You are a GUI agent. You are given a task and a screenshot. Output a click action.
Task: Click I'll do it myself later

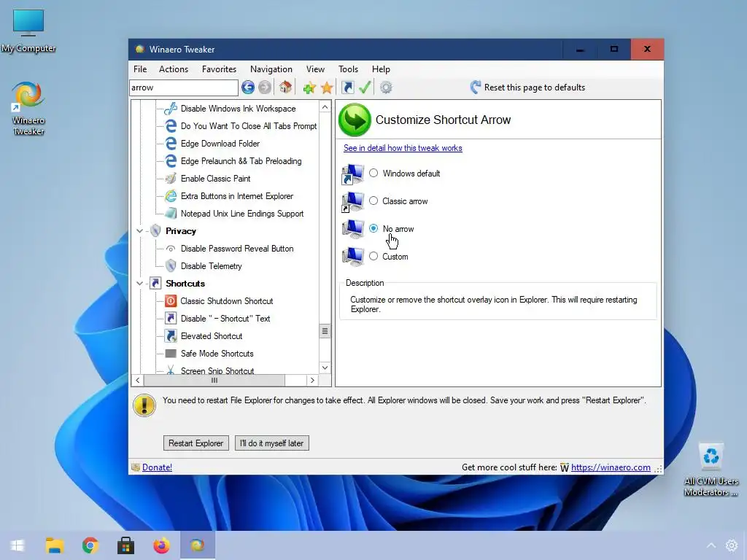[271, 443]
